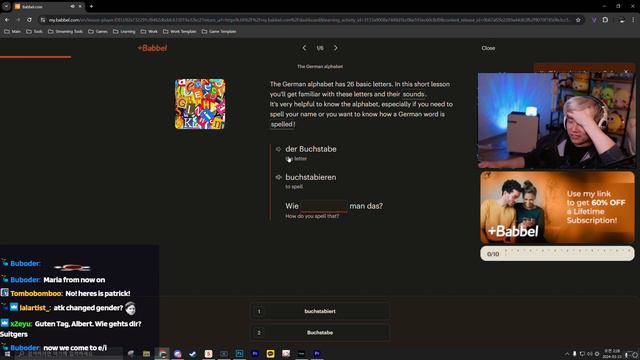Reload the Babbel page

[29, 20]
